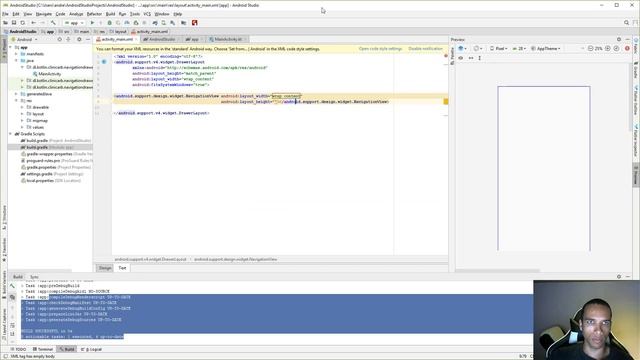The height and width of the screenshot is (360, 640).
Task: Expand the manifests folder in tree
Action: click(x=17, y=54)
